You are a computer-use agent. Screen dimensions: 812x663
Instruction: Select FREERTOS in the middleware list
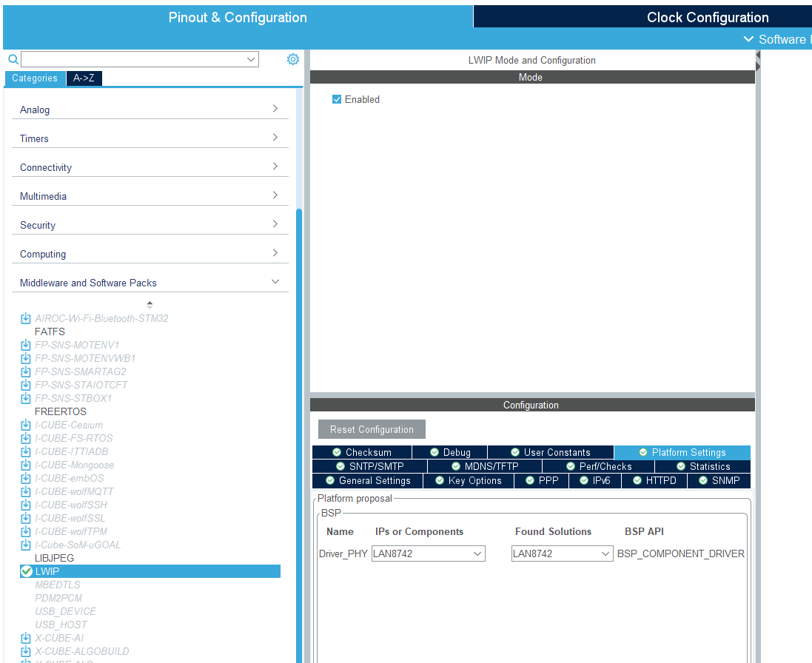point(61,412)
